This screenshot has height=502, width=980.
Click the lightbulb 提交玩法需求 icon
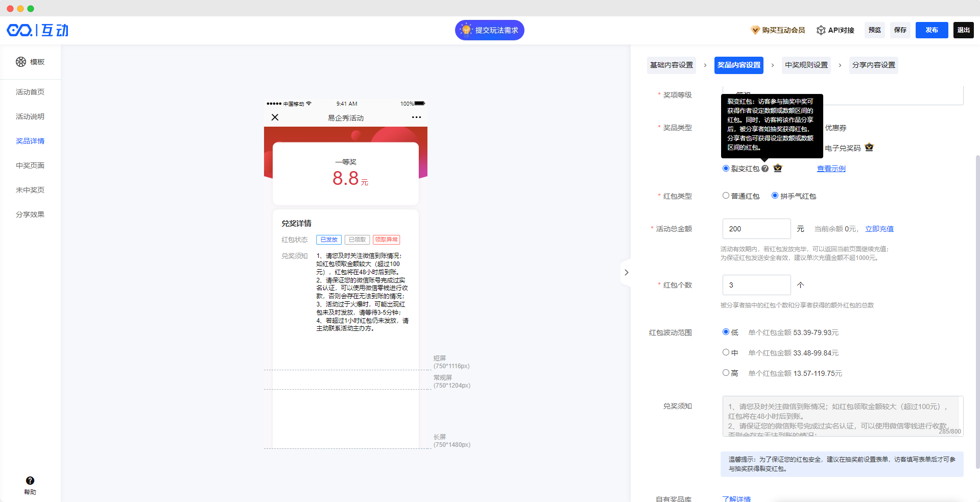point(466,30)
